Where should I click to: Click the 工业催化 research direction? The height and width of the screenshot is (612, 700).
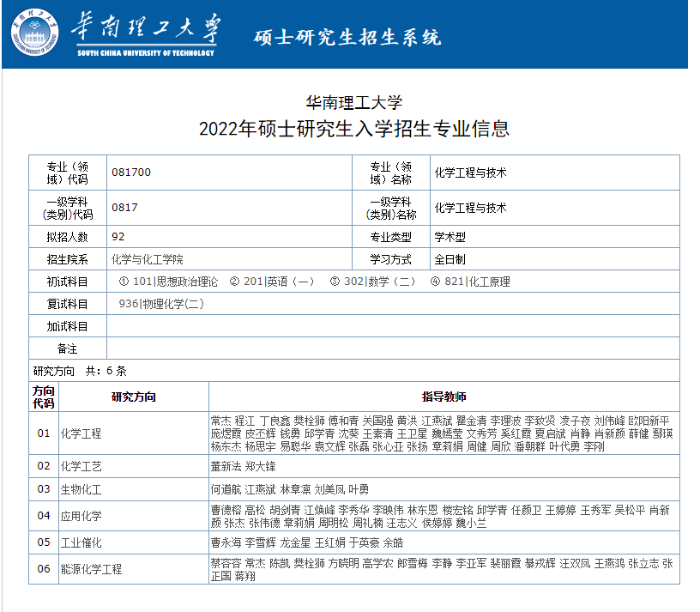(81, 542)
